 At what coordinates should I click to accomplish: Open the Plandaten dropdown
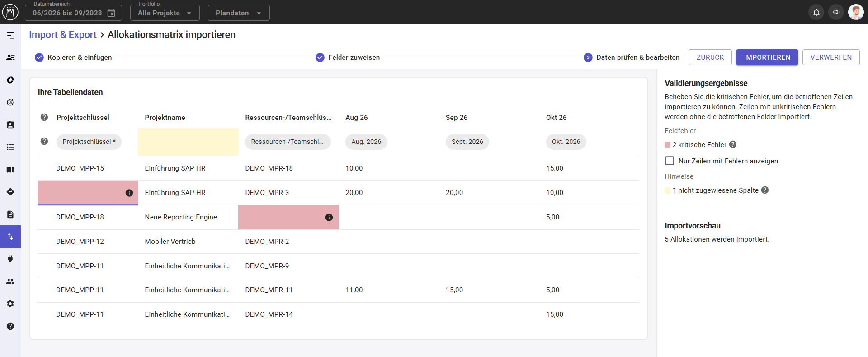(239, 13)
